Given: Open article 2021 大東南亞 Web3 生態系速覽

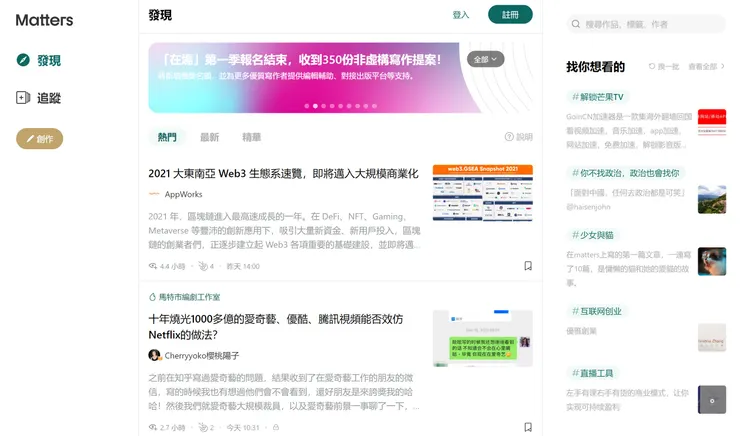Looking at the screenshot, I should (283, 174).
